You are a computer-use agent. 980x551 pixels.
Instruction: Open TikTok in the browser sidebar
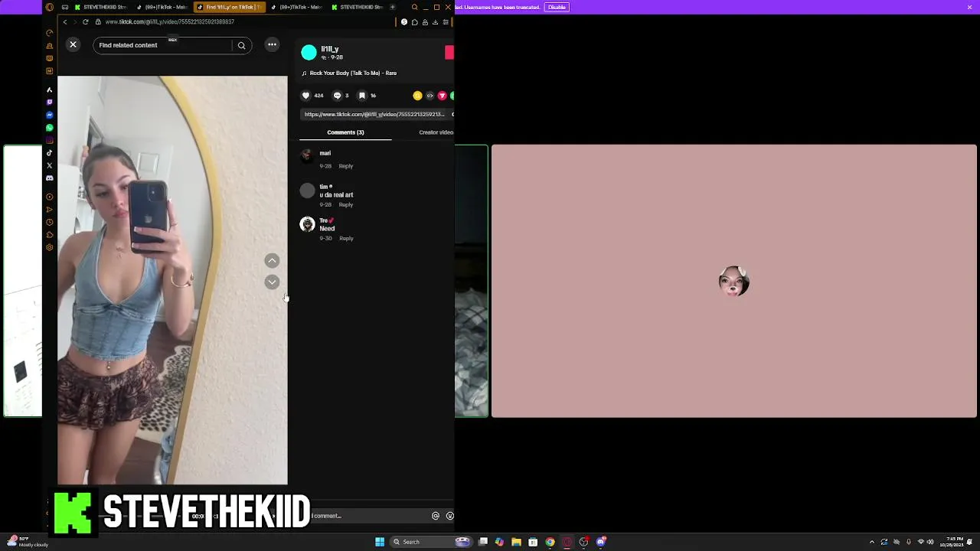point(50,153)
